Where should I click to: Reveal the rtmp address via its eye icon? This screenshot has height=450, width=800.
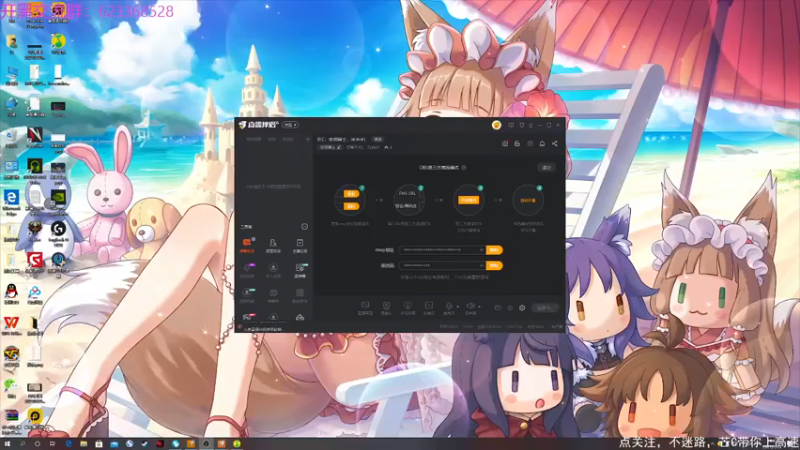pos(481,250)
